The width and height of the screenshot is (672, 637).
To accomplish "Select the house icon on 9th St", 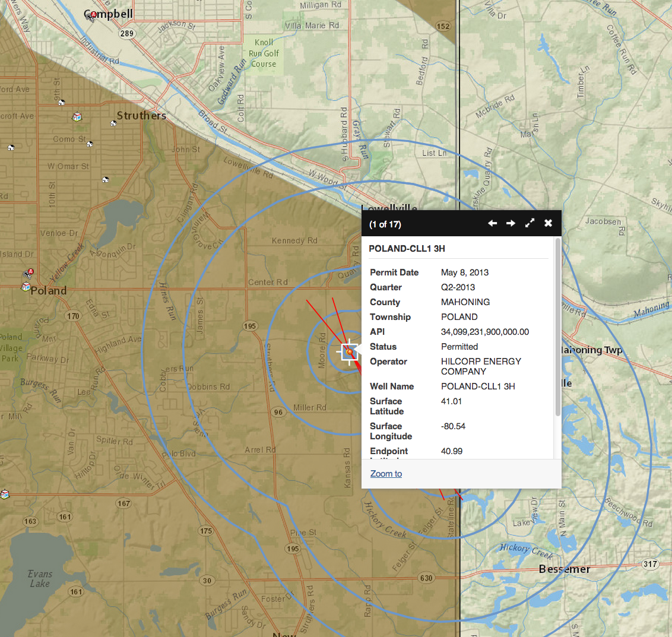I will 61,103.
